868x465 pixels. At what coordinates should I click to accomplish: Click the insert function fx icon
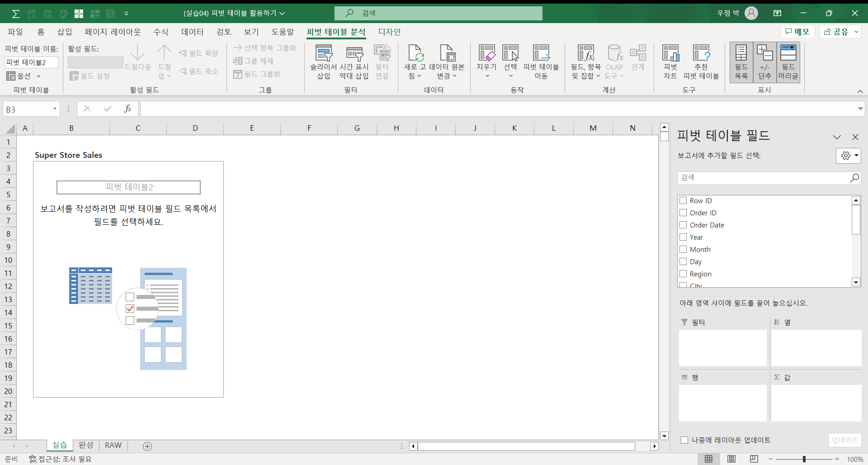(127, 109)
